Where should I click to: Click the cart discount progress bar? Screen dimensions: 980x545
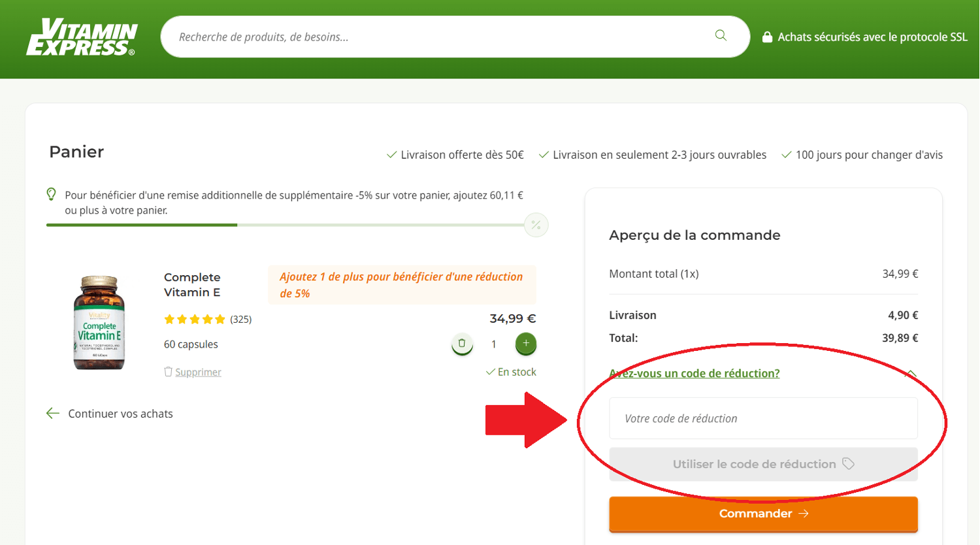pos(286,225)
